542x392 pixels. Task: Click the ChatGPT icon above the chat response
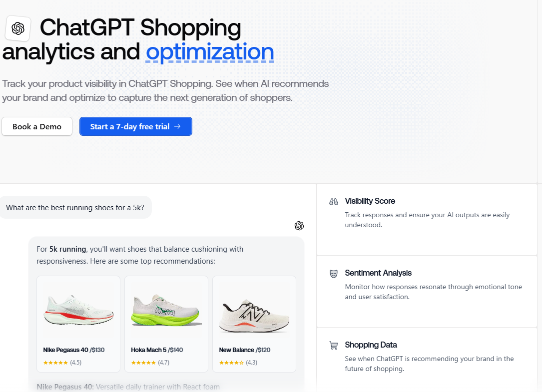[x=299, y=226]
